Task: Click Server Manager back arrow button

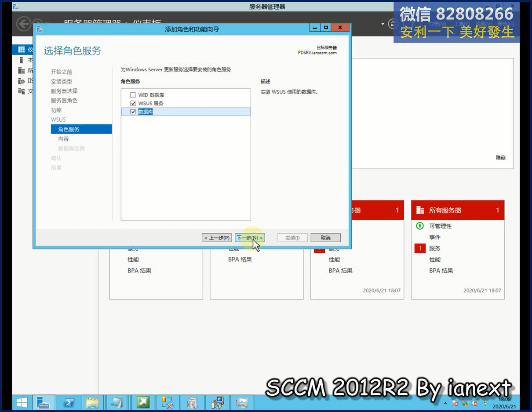Action: (24, 23)
